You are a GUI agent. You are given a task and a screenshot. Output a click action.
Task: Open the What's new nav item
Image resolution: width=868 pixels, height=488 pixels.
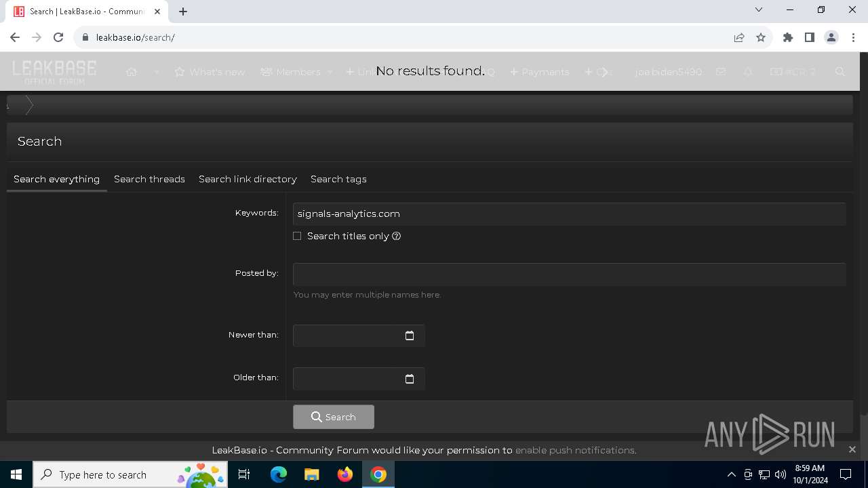coord(210,72)
